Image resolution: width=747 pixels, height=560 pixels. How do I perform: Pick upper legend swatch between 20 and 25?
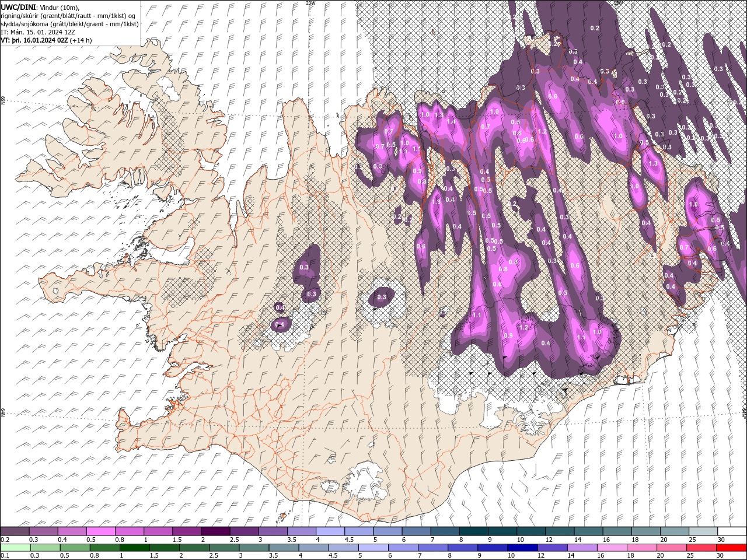[674, 531]
